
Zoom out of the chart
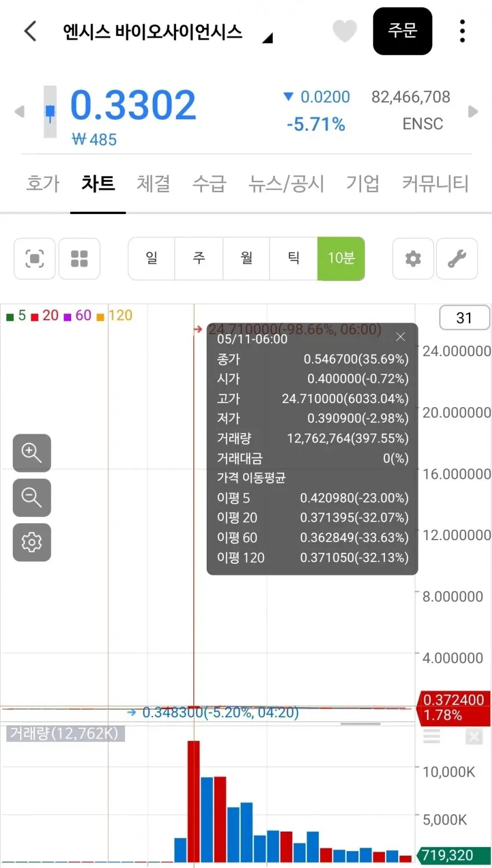click(32, 497)
